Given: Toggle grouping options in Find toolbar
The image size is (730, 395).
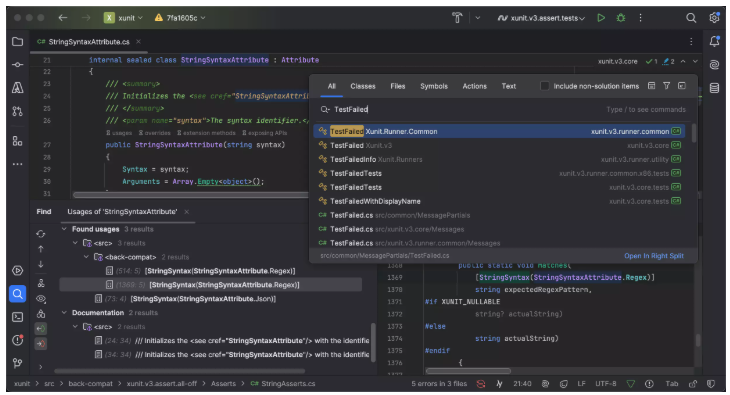Looking at the screenshot, I should [x=41, y=283].
